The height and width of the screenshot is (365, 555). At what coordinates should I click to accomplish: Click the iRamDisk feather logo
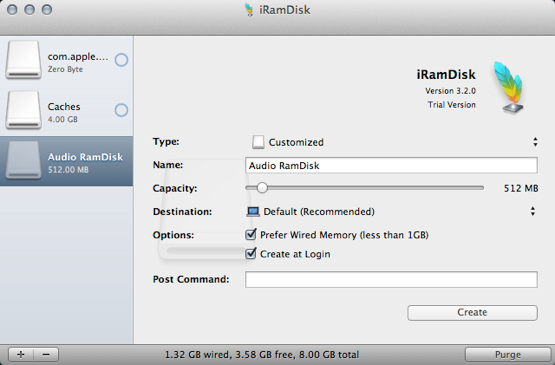click(x=509, y=88)
